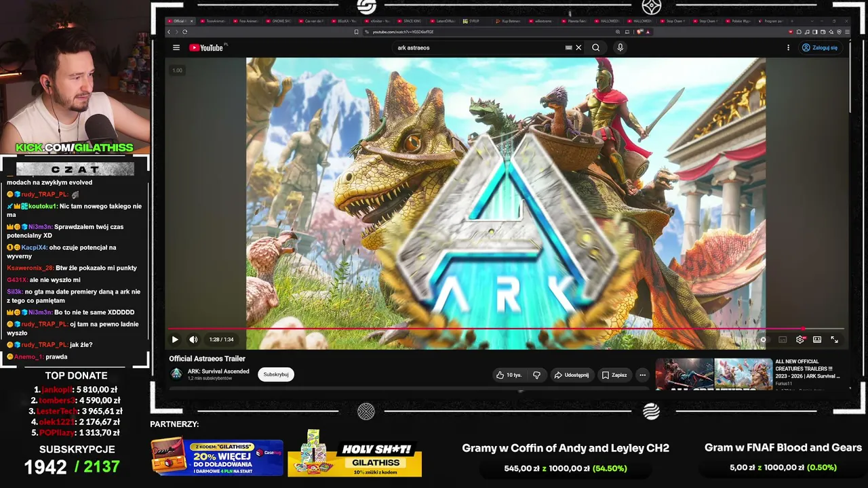The height and width of the screenshot is (488, 868).
Task: Click the 1.00 playback speed badge
Action: coord(177,70)
